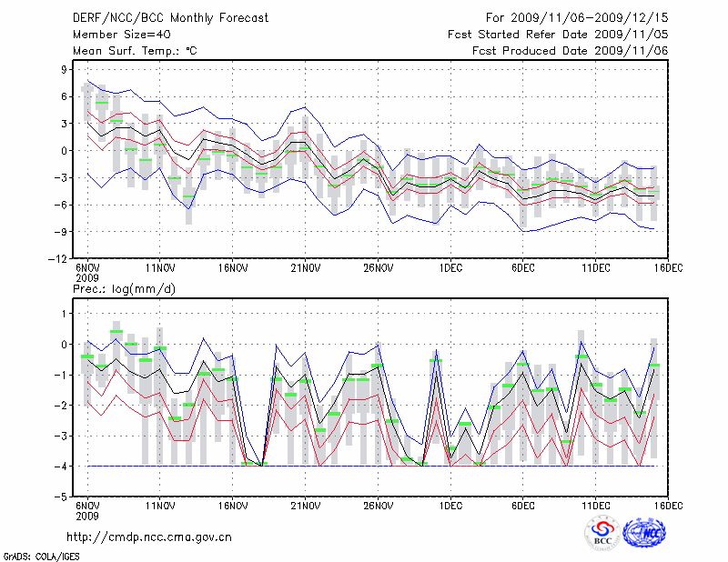Click the -12 value on temperature y-axis

(60, 258)
